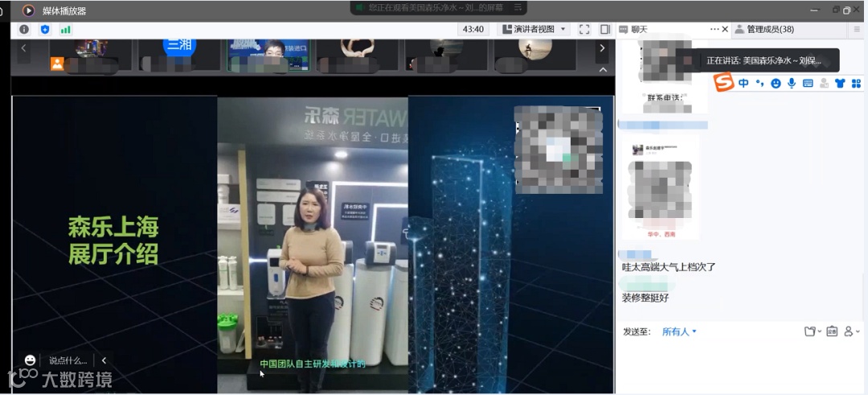The width and height of the screenshot is (868, 395).
Task: Show next participant thumbnails
Action: 602,48
